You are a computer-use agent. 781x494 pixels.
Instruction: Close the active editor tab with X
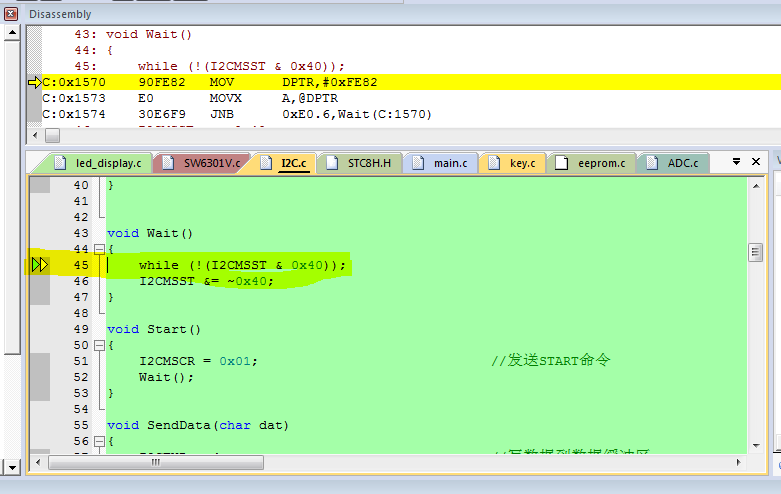[756, 161]
